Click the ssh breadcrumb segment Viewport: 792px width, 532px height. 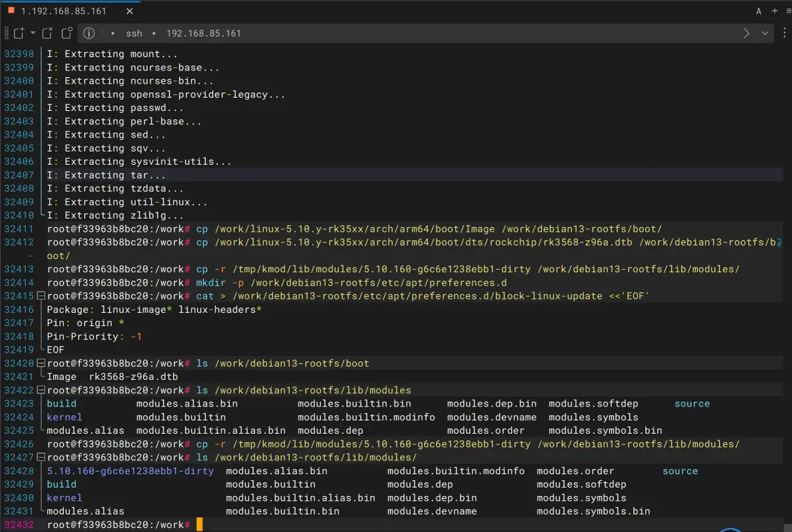point(134,33)
